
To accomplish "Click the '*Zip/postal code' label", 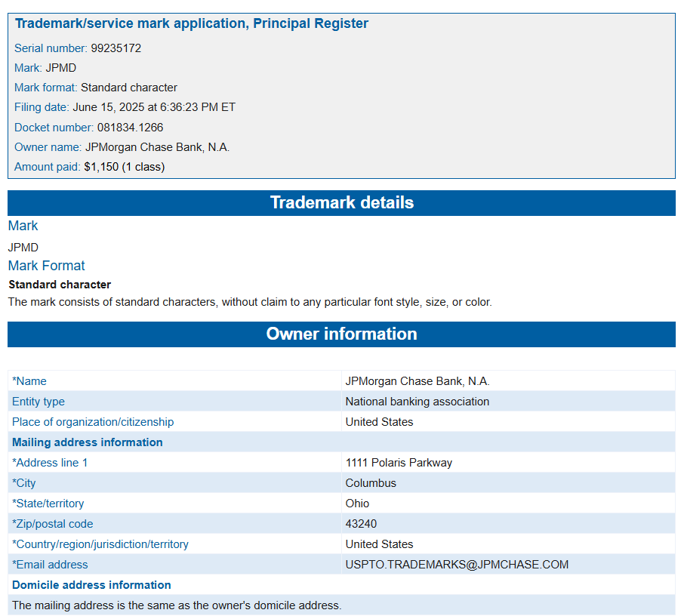I will coord(53,524).
